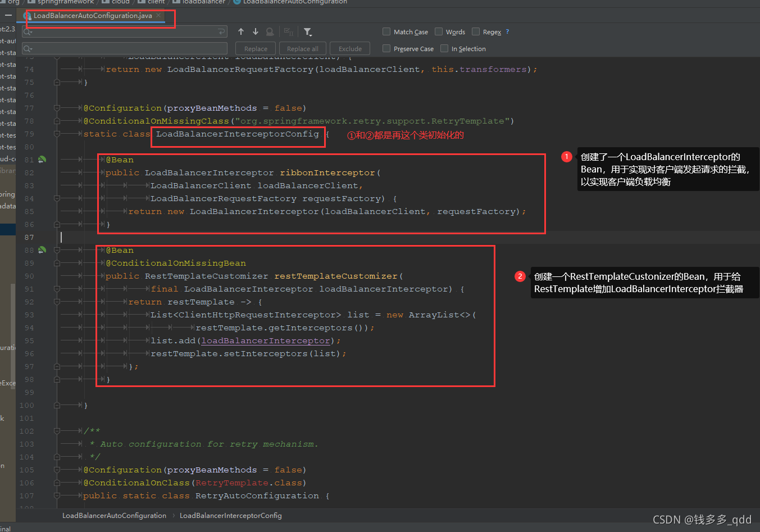This screenshot has height=532, width=760.
Task: Click select all occurrences icon
Action: [288, 32]
